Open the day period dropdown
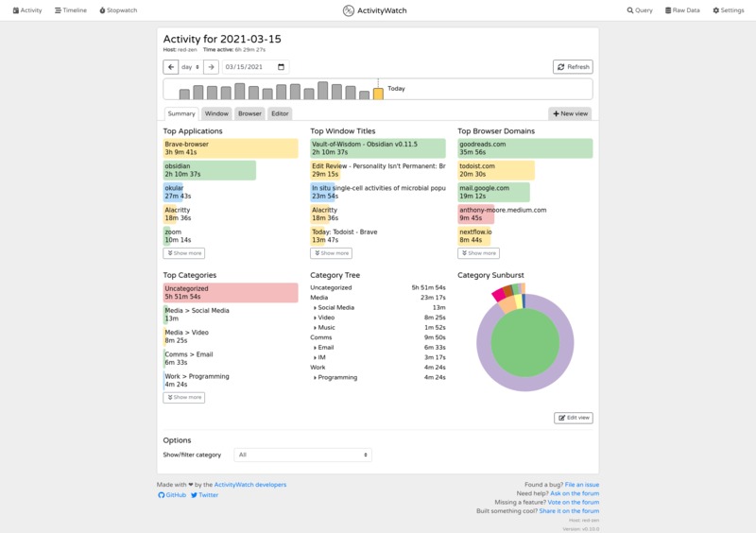 coord(191,67)
